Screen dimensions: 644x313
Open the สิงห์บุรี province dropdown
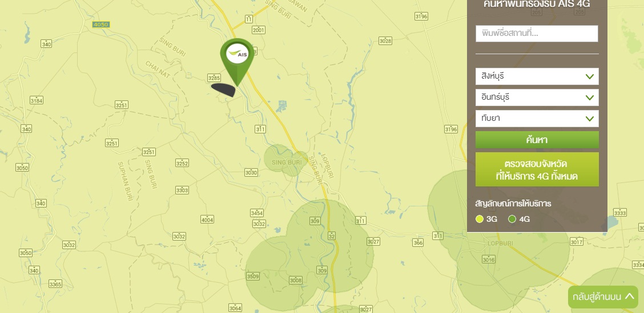pyautogui.click(x=537, y=76)
